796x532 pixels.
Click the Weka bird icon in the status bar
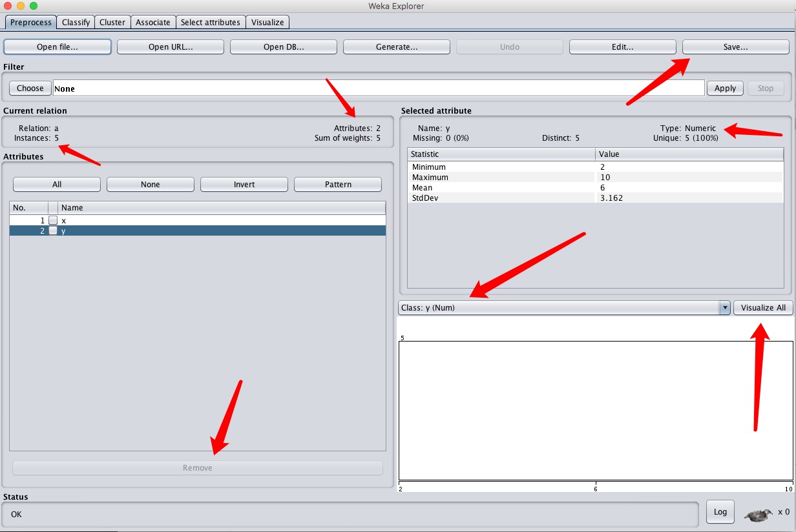758,515
